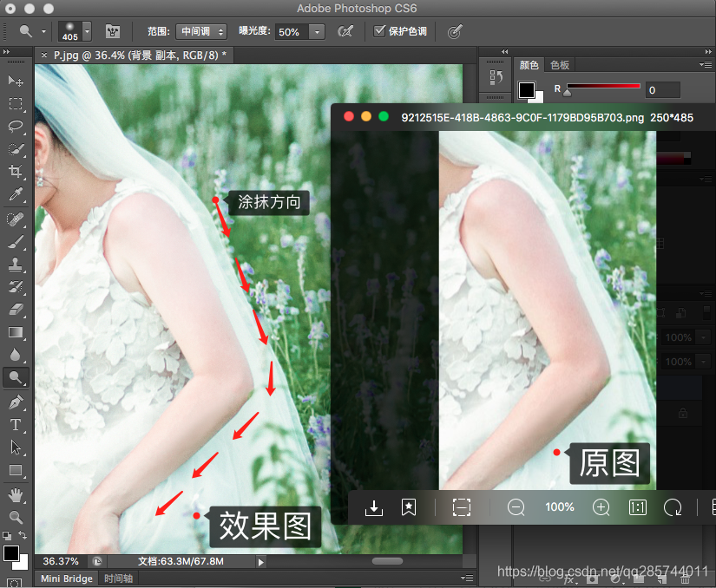This screenshot has height=588, width=716.
Task: Select the Rectangle shape tool
Action: (16, 470)
